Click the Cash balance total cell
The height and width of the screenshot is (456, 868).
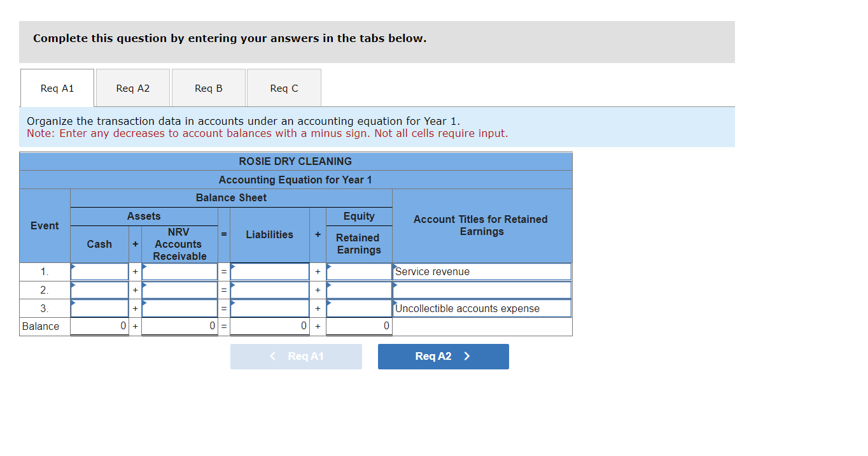tap(99, 327)
